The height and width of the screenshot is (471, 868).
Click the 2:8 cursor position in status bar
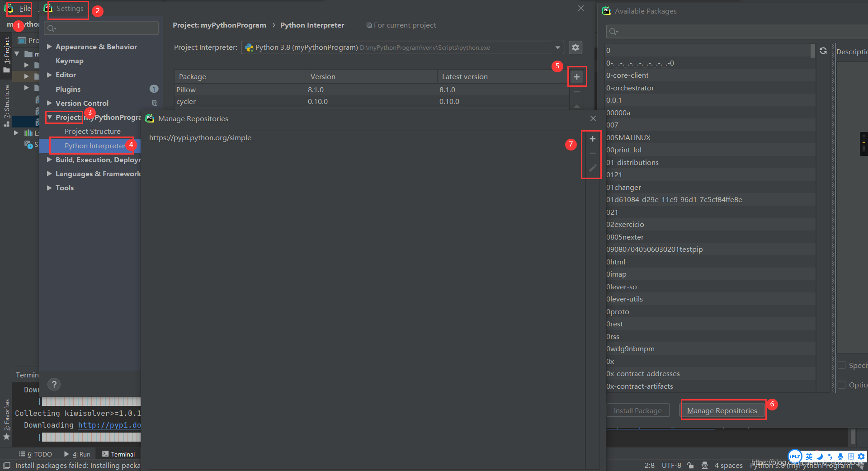coord(649,465)
